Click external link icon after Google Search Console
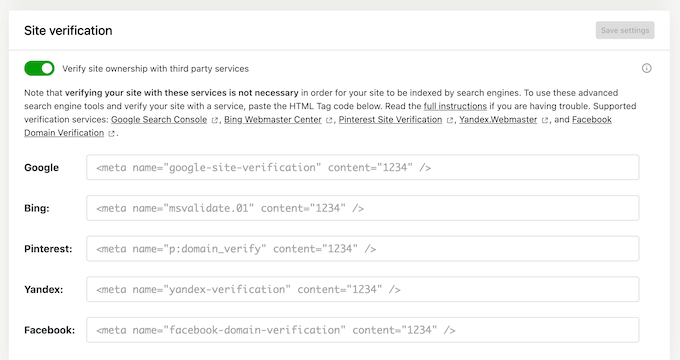This screenshot has width=680, height=360. click(214, 120)
